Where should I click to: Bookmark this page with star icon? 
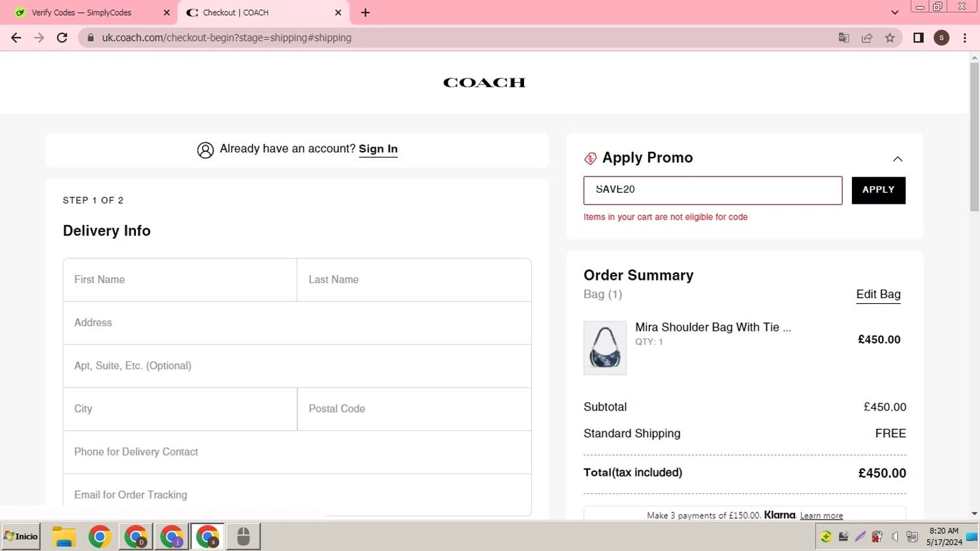click(890, 38)
